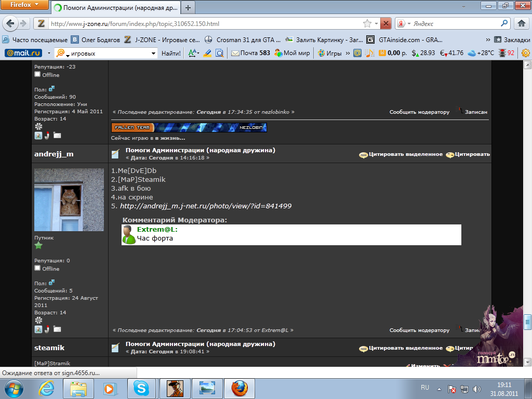
Task: Open J-ZONE - Игровые се... bookmark
Action: (162, 39)
